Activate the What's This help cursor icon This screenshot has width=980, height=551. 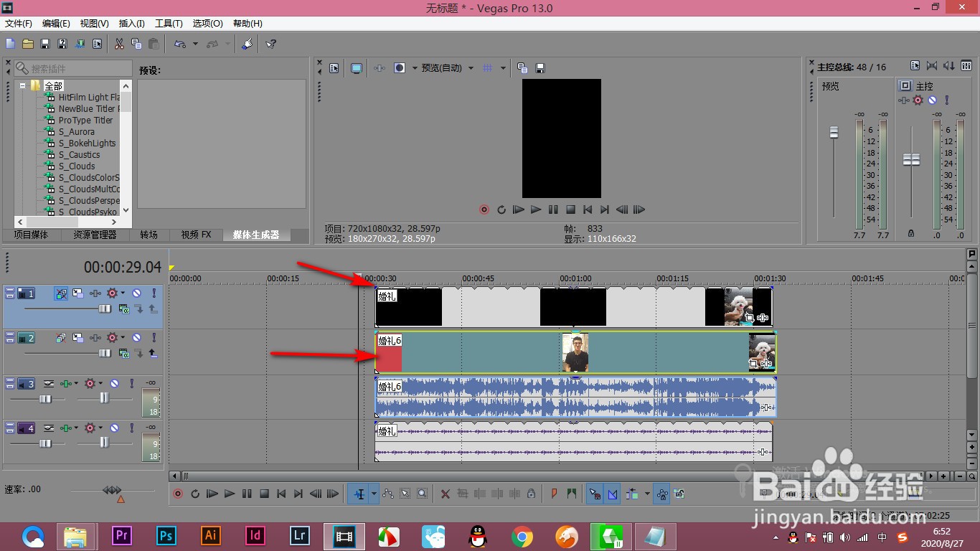270,44
